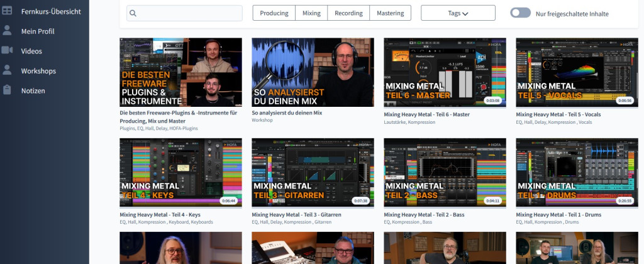
Task: Open the third-row thumbnail of the long-haired man with glasses on blue background
Action: point(180,248)
